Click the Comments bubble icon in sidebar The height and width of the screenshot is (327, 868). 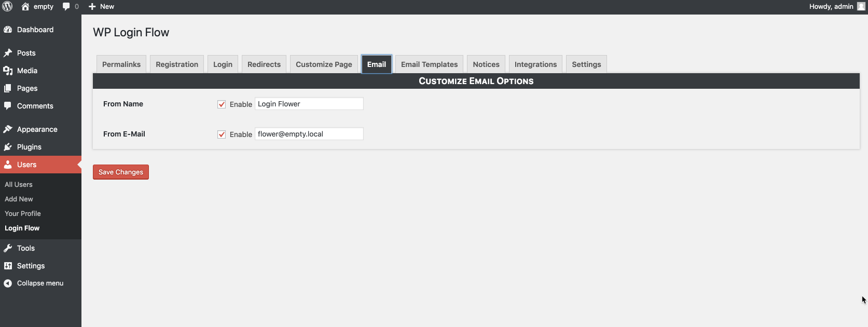pos(8,106)
